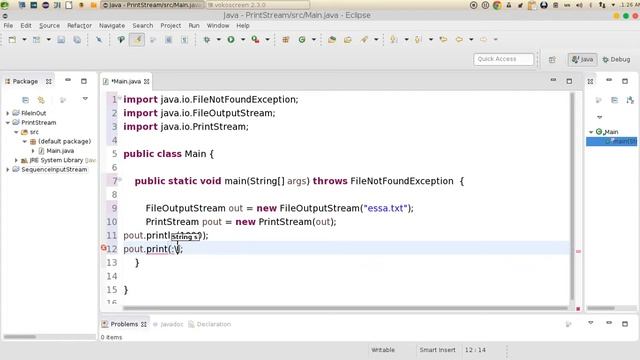
Task: Toggle Mark Occurrences highlighter in toolbar
Action: point(137,40)
